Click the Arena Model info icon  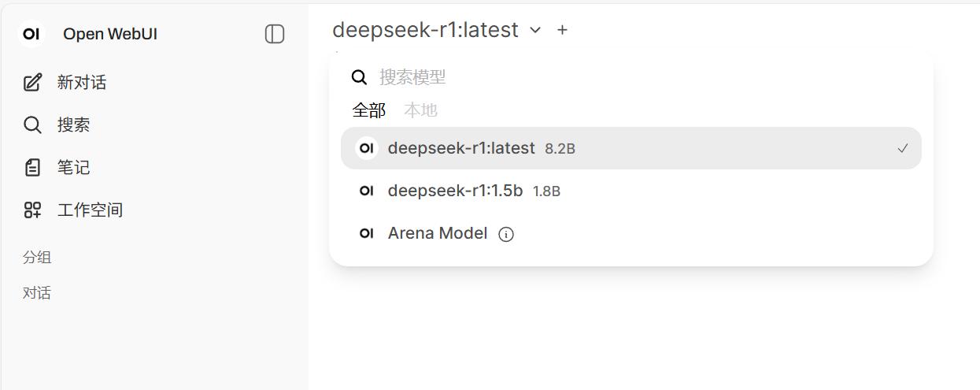pyautogui.click(x=506, y=234)
